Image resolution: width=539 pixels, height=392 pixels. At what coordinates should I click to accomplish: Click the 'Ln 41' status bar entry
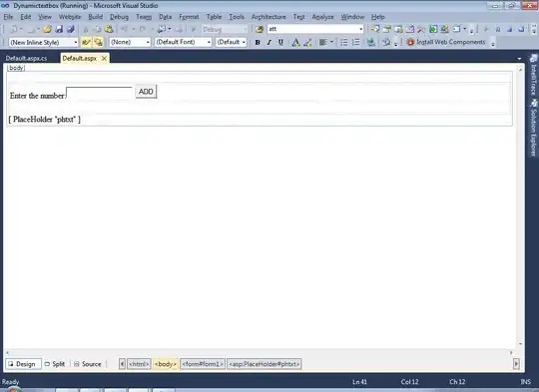click(x=359, y=382)
